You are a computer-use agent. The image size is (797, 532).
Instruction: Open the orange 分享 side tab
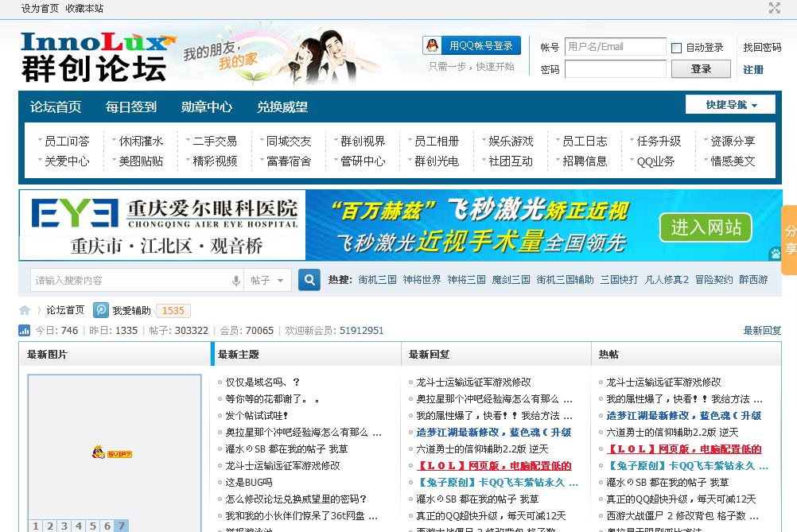point(789,239)
